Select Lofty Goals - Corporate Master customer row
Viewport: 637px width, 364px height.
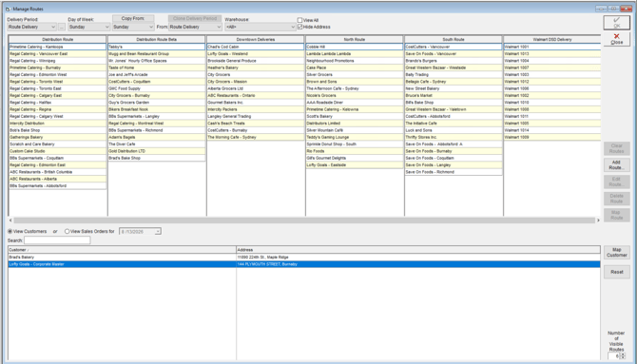pos(304,264)
